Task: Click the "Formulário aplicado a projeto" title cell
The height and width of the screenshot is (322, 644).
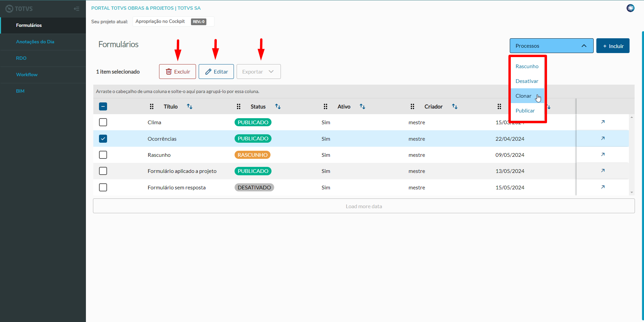Action: coord(182,171)
